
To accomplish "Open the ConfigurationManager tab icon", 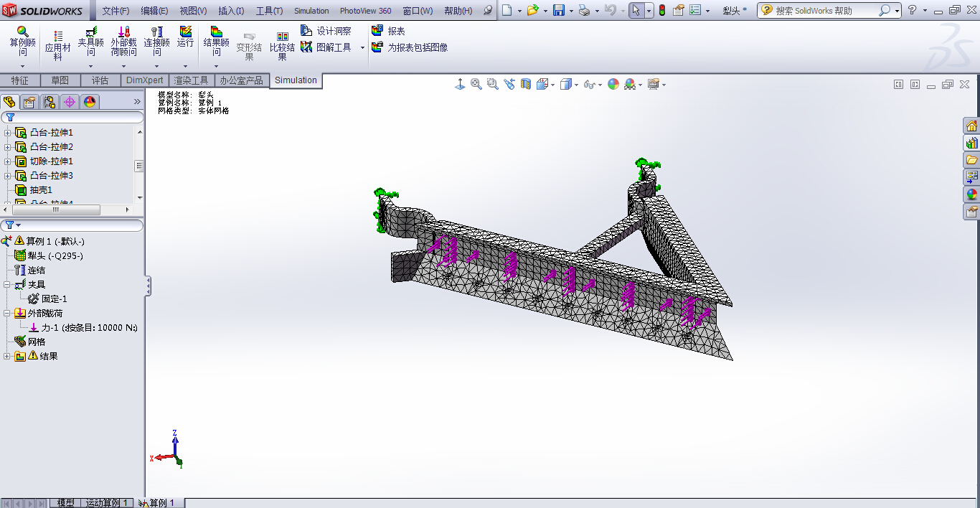I will click(x=50, y=102).
